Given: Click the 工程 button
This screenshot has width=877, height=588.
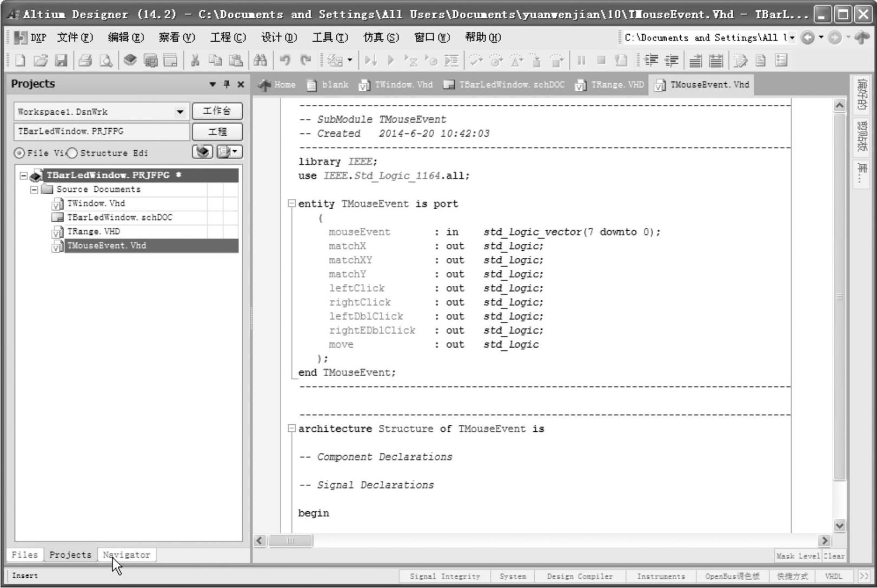Looking at the screenshot, I should click(x=217, y=132).
